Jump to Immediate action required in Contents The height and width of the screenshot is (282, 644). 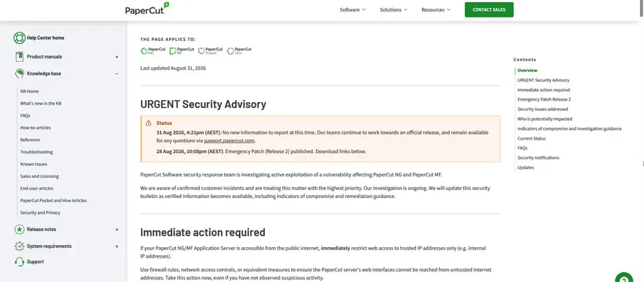pyautogui.click(x=544, y=89)
